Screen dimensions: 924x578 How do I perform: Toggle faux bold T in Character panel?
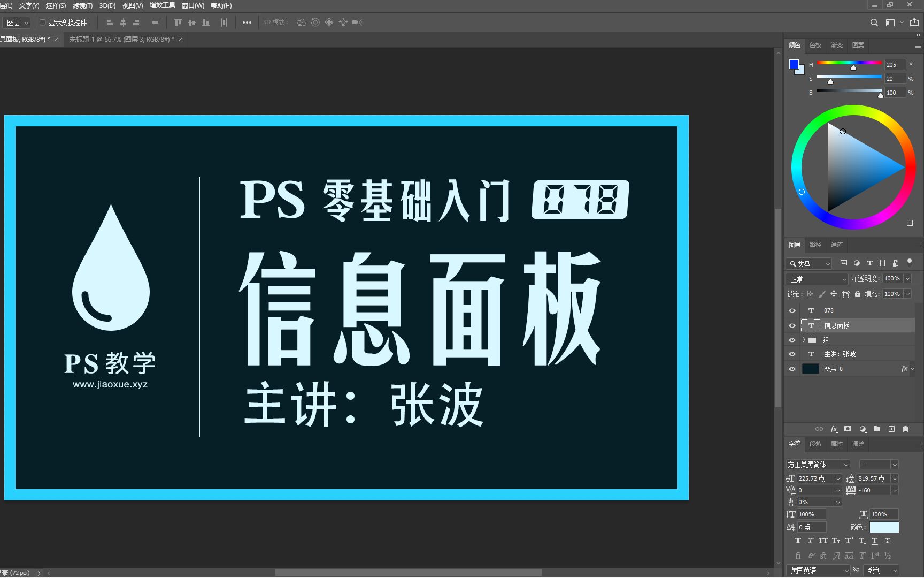(798, 541)
